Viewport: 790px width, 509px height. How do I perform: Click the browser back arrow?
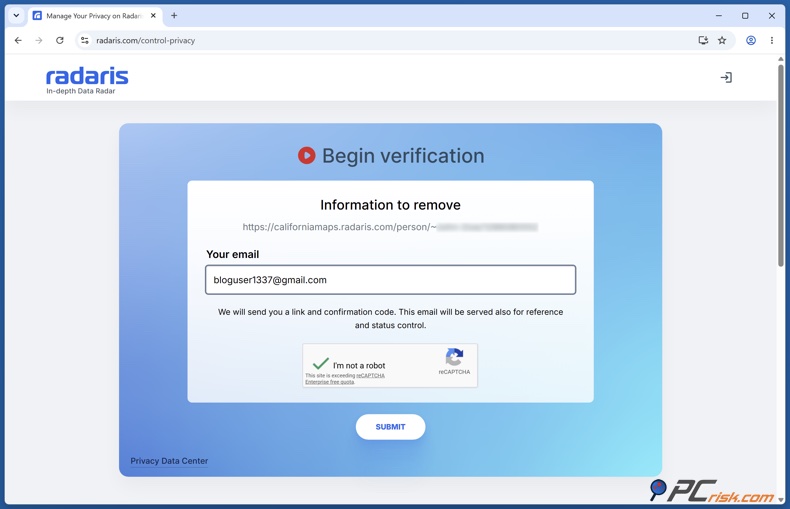coord(18,40)
